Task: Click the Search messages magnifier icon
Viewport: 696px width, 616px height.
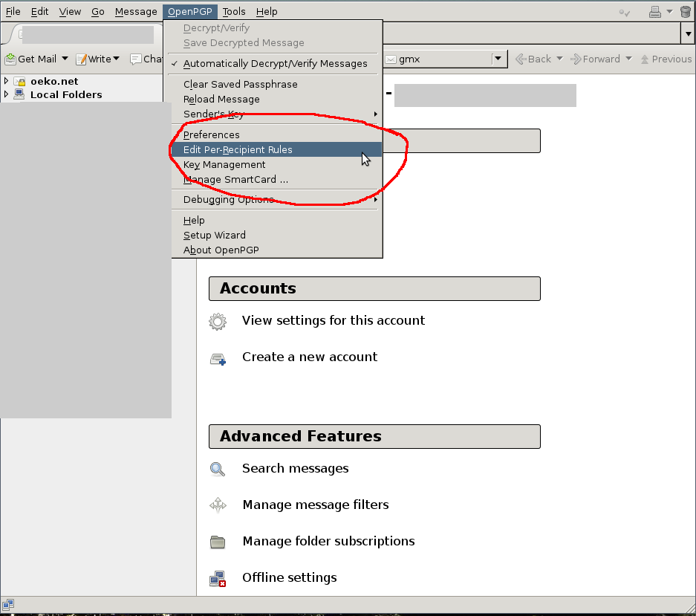Action: point(218,469)
